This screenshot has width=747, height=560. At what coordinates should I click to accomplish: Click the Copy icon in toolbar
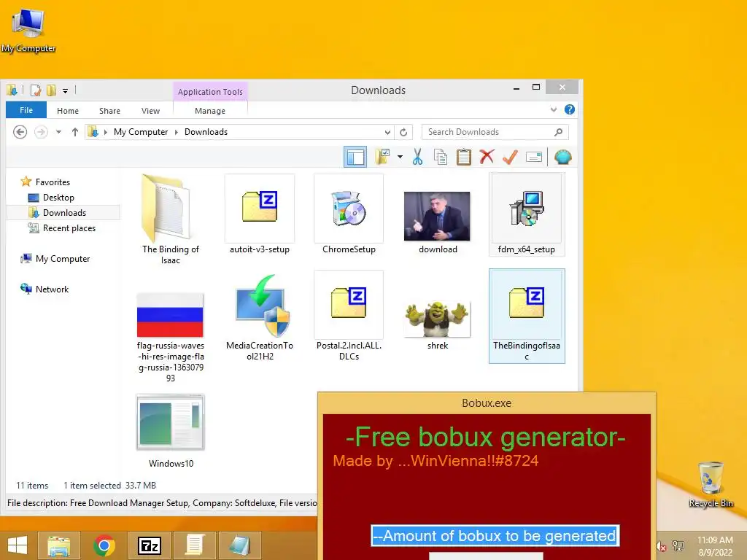coord(441,157)
